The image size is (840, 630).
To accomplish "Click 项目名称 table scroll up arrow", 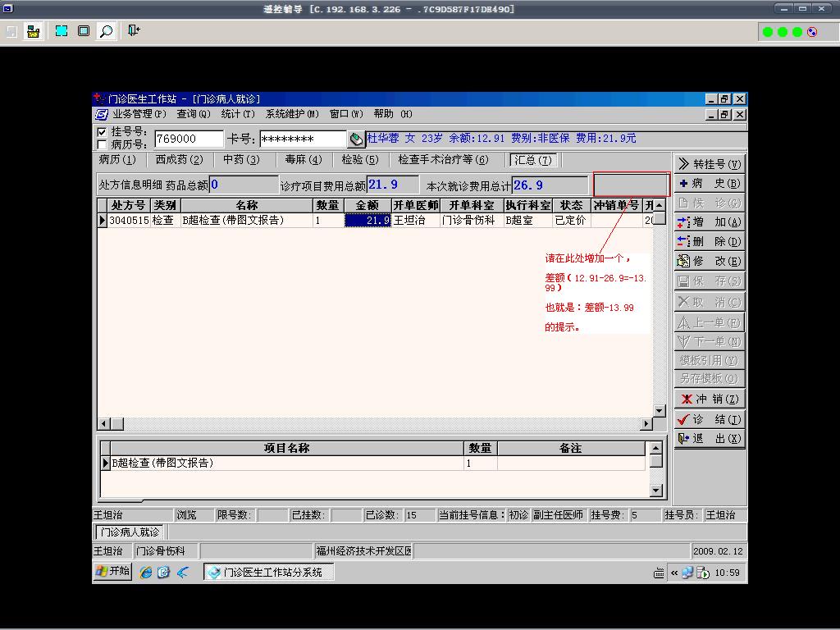I will coord(656,448).
